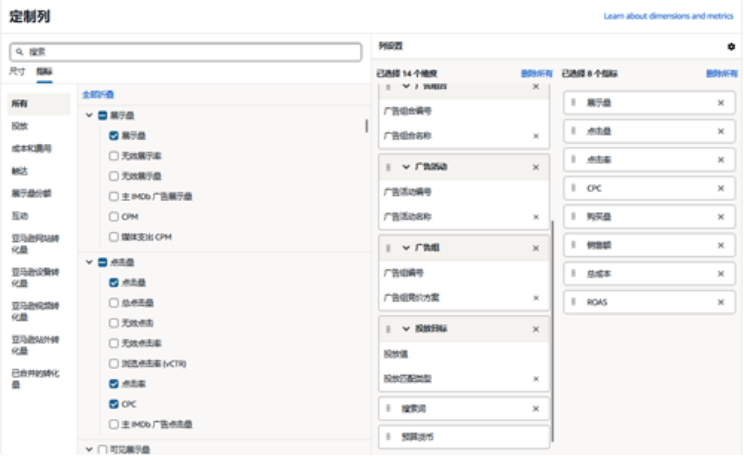Collapse 广告组 dimension group chevron
Image resolution: width=744 pixels, height=456 pixels.
coord(406,248)
